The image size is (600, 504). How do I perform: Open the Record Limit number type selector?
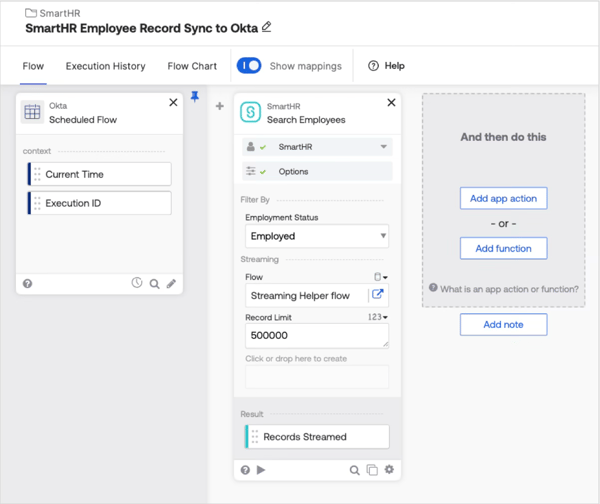(x=378, y=317)
